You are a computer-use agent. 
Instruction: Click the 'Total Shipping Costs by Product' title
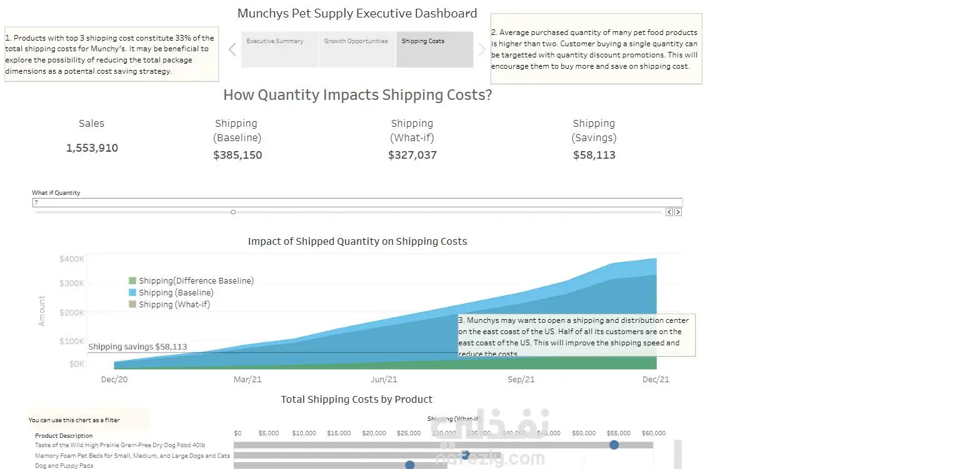pyautogui.click(x=357, y=400)
